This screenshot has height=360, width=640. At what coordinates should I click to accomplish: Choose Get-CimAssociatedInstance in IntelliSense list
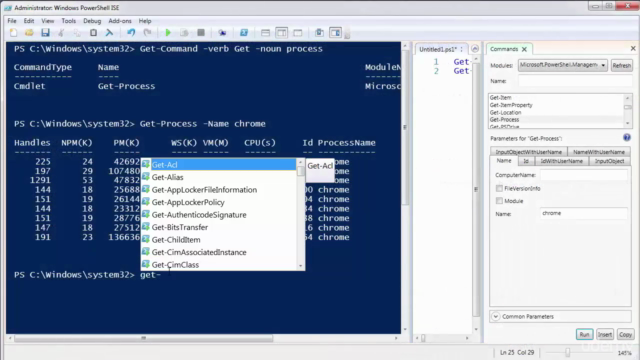(218, 252)
